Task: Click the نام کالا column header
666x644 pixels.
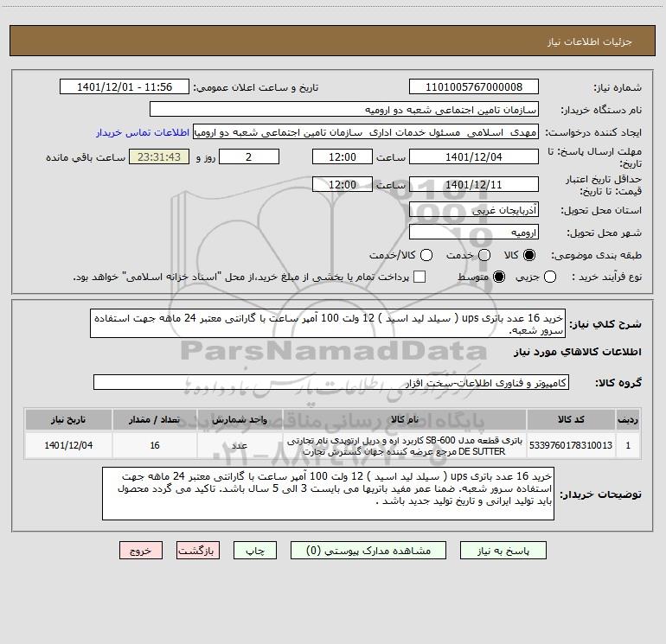Action: [405, 420]
